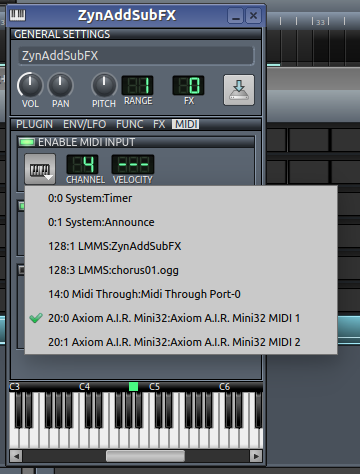This screenshot has width=360, height=474.
Task: Click the piano keyboard scrollbar handle
Action: pos(145,456)
